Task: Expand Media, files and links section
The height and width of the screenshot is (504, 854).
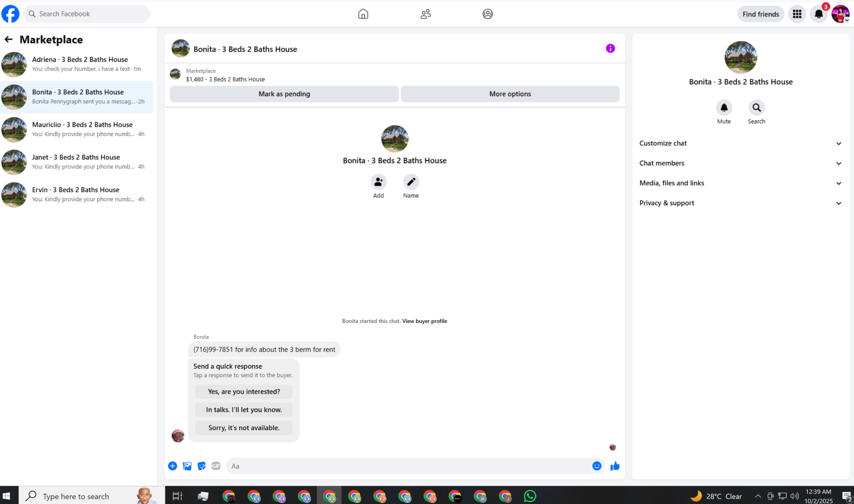Action: 740,183
